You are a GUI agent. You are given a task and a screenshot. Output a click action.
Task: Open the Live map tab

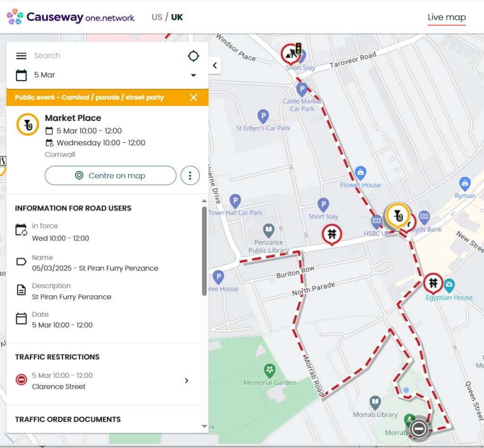coord(446,18)
